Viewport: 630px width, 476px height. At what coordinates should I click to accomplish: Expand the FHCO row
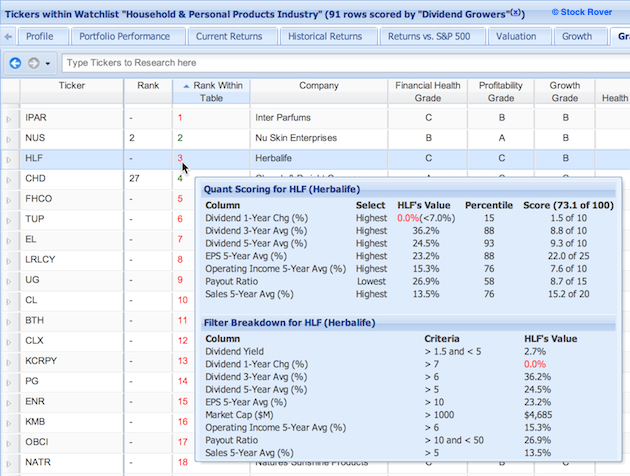pyautogui.click(x=9, y=200)
